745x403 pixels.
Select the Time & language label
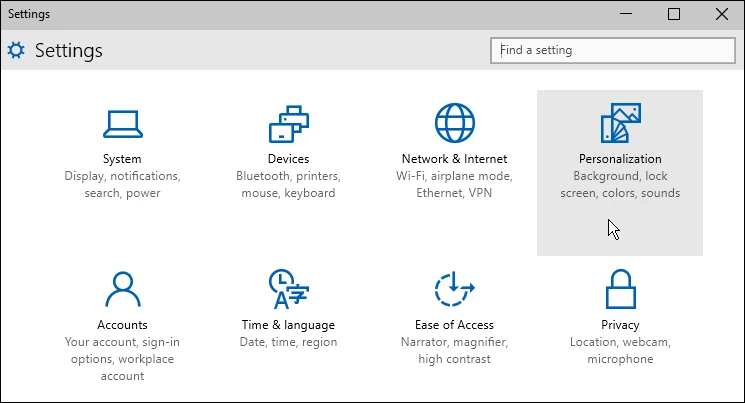coord(288,325)
